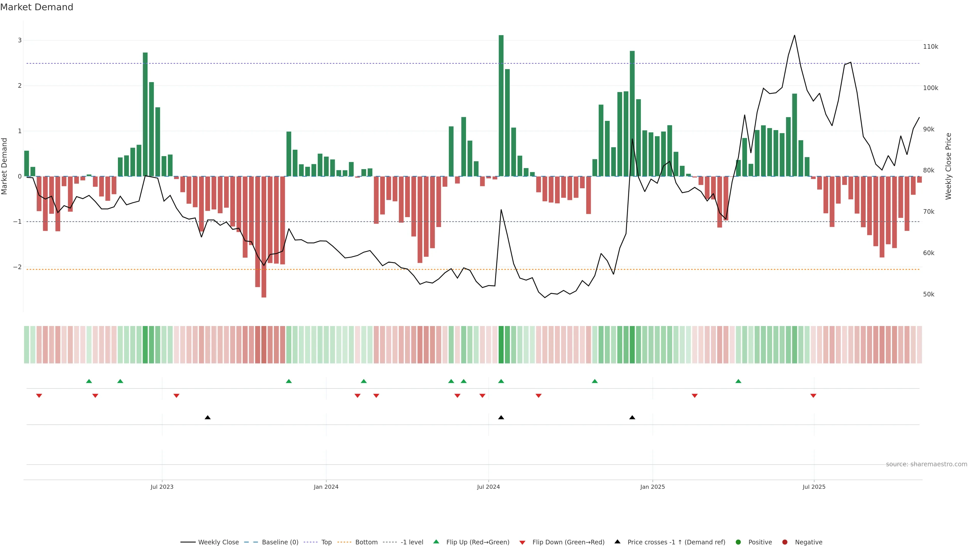This screenshot has height=551, width=980.
Task: Click the Flip Up green triangle legend icon
Action: coord(436,542)
